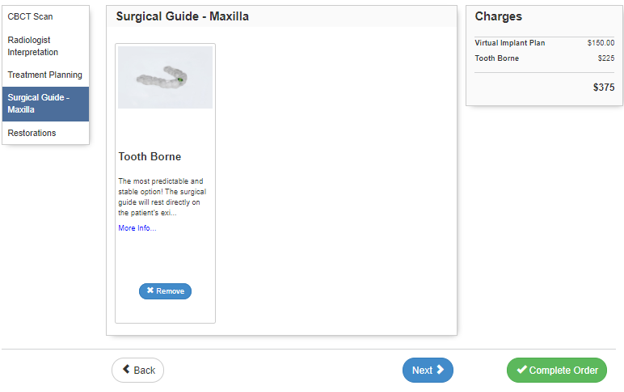Click the checkmark icon on Complete Order
Image resolution: width=624 pixels, height=392 pixels.
[x=522, y=369]
